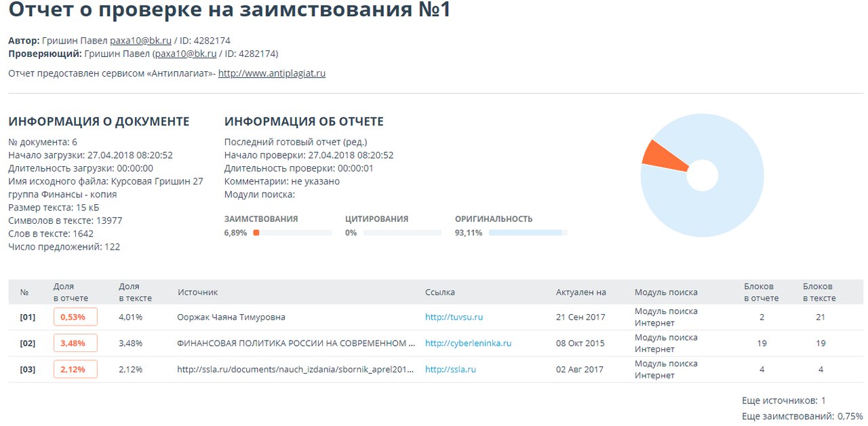Click the Еще источников: 1 text
The height and width of the screenshot is (426, 868).
(783, 401)
